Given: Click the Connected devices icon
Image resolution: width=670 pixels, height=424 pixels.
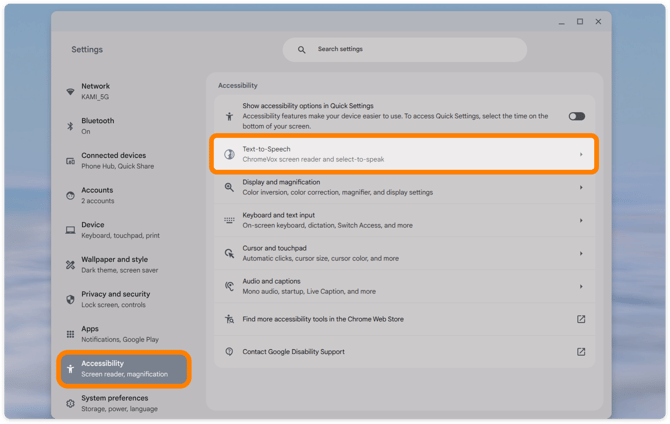Looking at the screenshot, I should coord(71,161).
